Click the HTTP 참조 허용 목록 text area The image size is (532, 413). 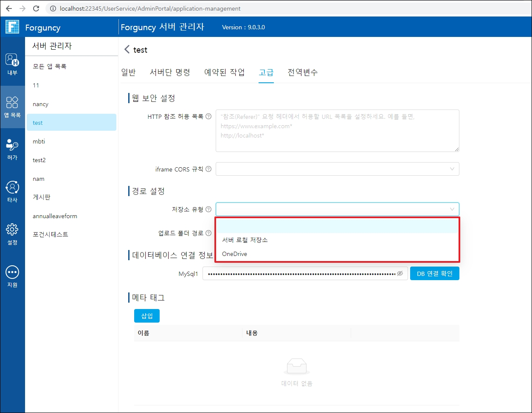tap(337, 131)
